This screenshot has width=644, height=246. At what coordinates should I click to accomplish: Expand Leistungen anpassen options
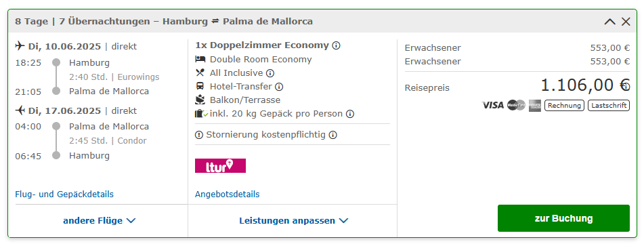[x=294, y=220]
